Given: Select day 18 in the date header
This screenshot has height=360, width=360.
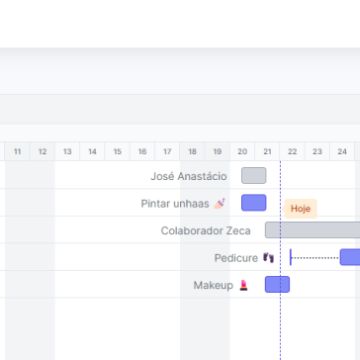Looking at the screenshot, I should pos(192,152).
